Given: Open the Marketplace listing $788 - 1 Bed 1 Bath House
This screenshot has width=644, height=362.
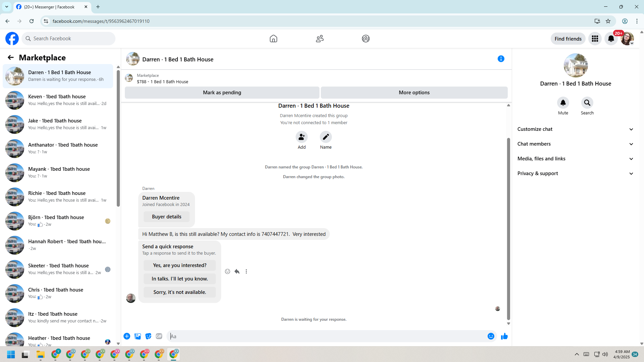Looking at the screenshot, I should pos(163,82).
